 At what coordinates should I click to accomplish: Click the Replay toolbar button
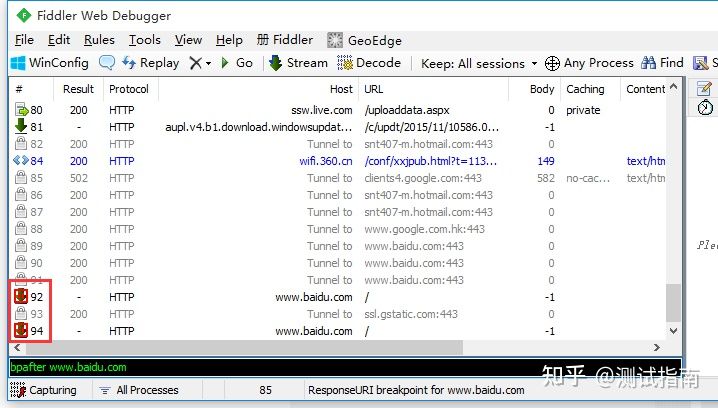coord(151,63)
